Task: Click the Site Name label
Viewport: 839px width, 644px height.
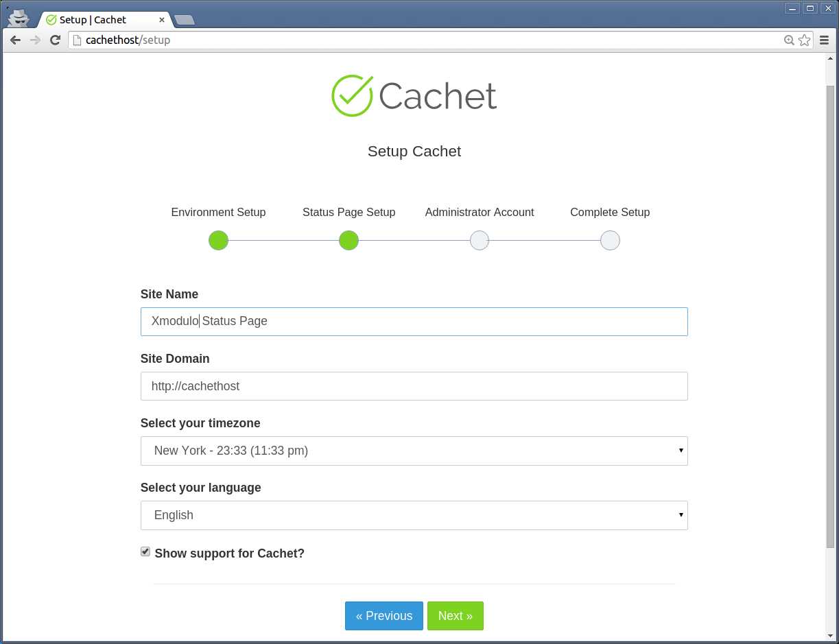Action: [x=169, y=294]
